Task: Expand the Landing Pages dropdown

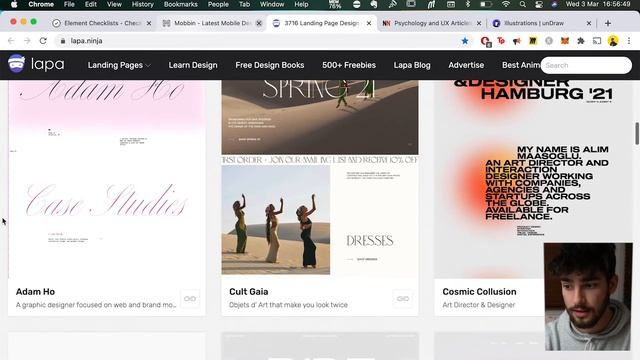Action: coord(119,65)
